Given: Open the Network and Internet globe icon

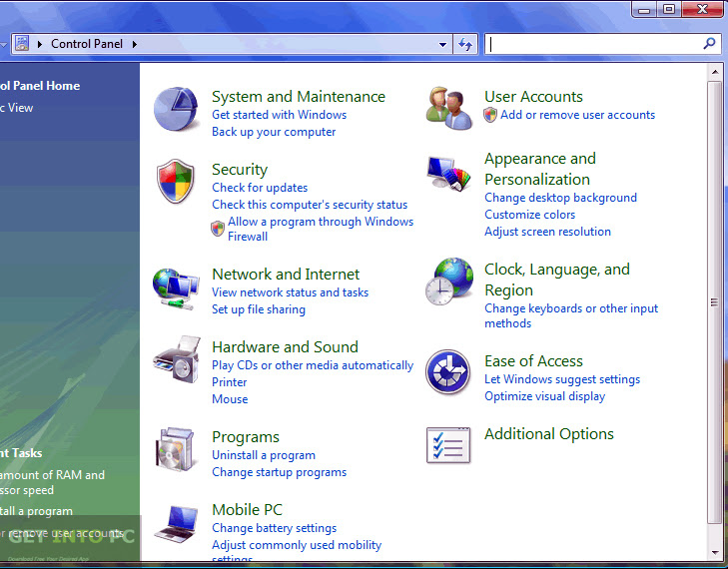Looking at the screenshot, I should (x=176, y=288).
